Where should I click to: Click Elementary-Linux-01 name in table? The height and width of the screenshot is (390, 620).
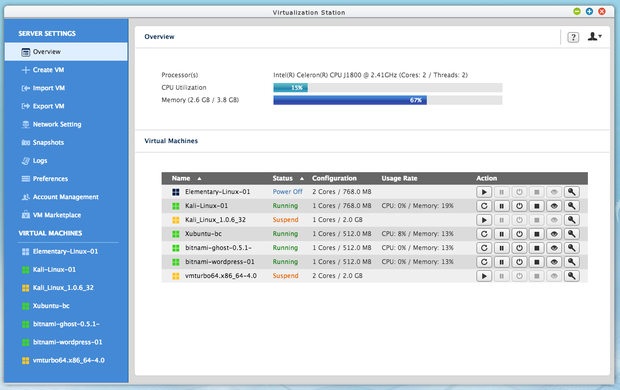pos(217,192)
